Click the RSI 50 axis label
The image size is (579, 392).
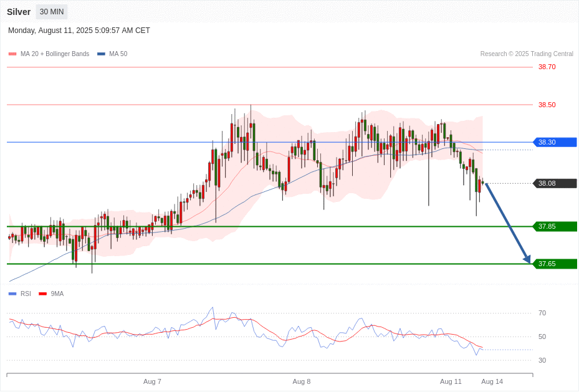(x=542, y=337)
